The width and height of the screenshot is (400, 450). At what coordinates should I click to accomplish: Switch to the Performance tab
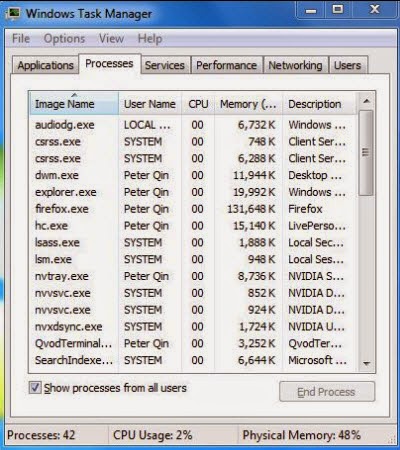[x=227, y=65]
